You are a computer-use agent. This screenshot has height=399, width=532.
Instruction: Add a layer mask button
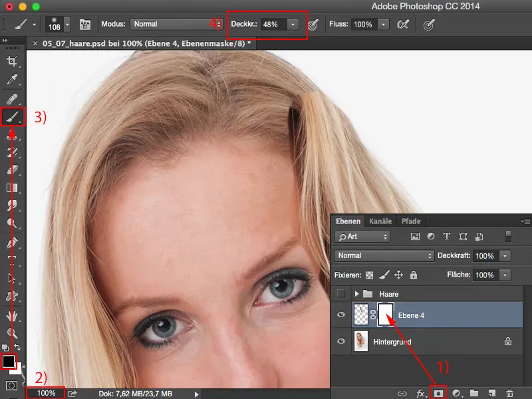[438, 394]
